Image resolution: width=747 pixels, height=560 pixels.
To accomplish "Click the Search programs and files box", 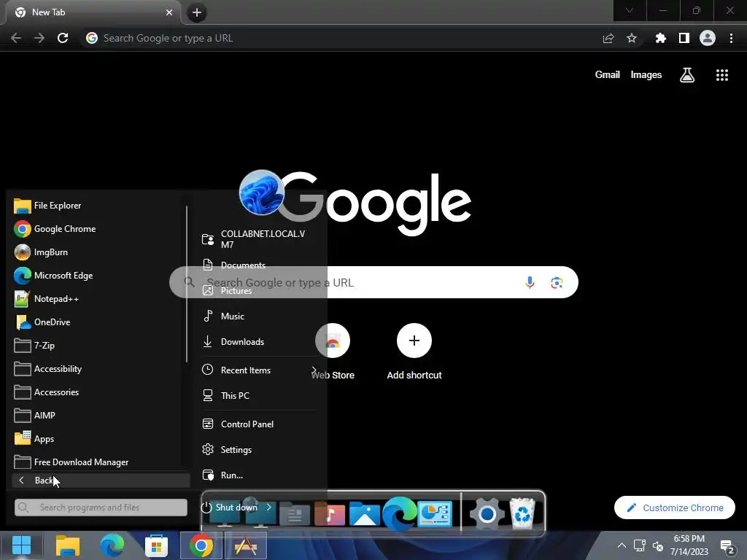I will click(101, 507).
